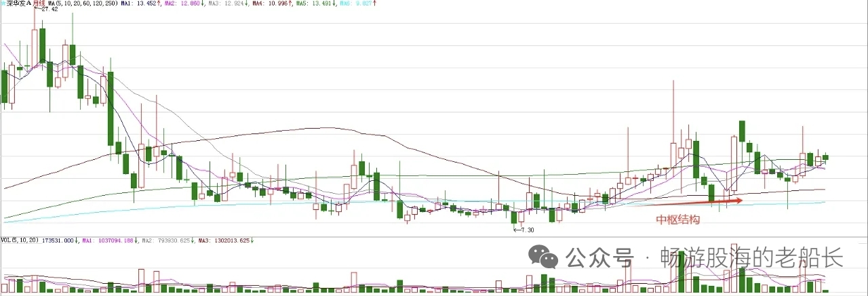Click the volume MA3 1302013.625 label
868x296 pixels.
pos(226,240)
